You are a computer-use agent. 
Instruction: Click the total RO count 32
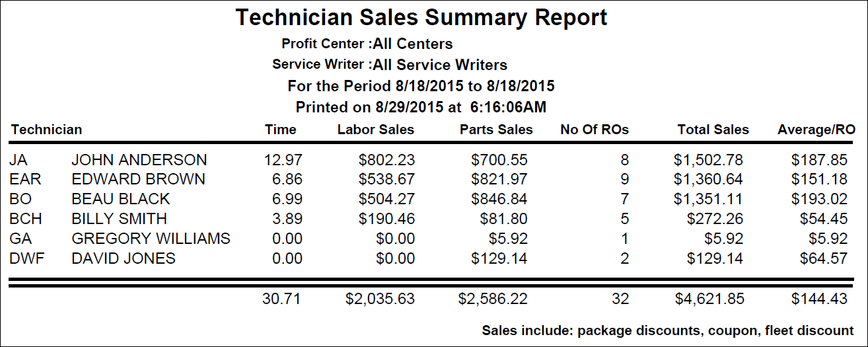[620, 299]
